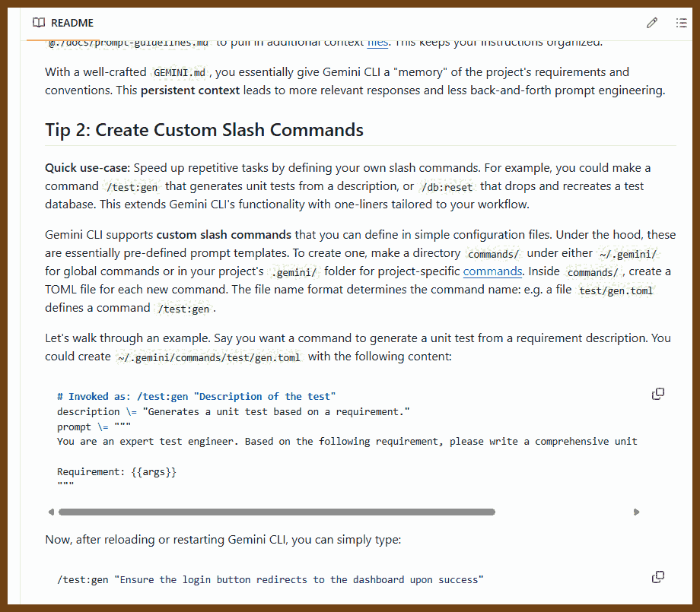
Task: Open the README outline list icon
Action: point(682,23)
